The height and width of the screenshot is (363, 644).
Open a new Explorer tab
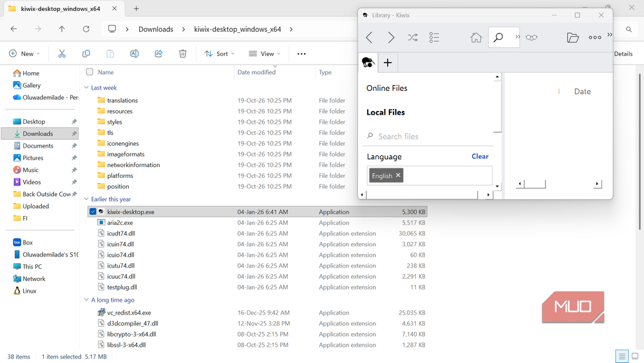[x=137, y=8]
